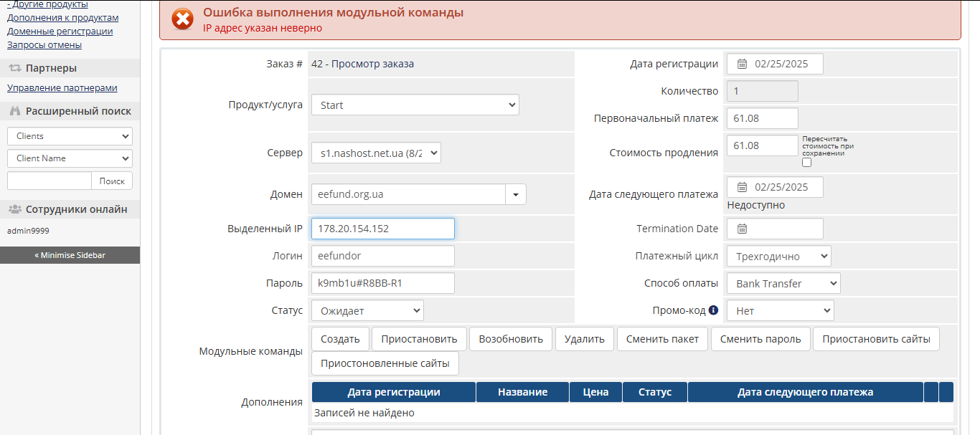Click the Управление партнерами menu entry
This screenshot has height=435, width=980.
click(61, 87)
